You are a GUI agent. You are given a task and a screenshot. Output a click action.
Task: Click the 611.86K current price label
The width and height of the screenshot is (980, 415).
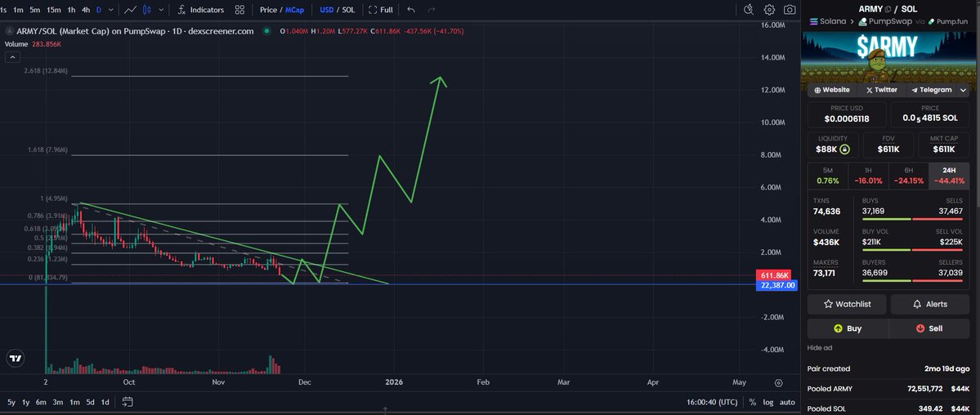coord(774,275)
